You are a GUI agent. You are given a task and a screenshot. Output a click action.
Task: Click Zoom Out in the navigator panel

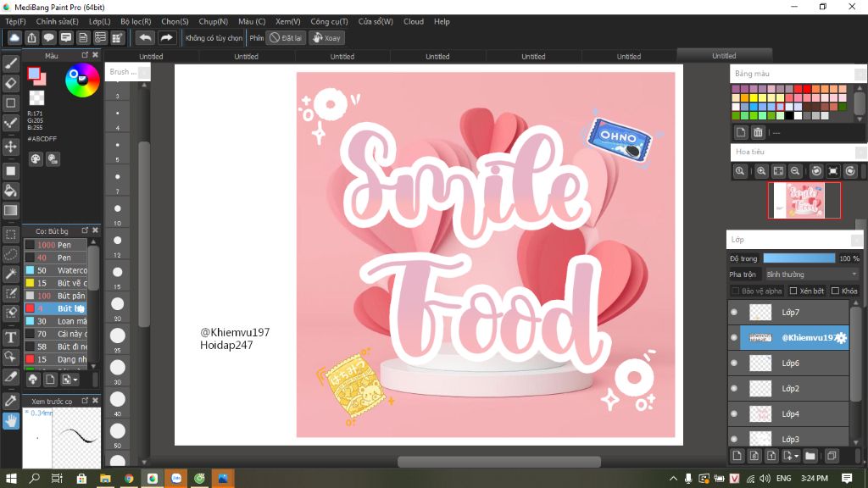click(795, 171)
